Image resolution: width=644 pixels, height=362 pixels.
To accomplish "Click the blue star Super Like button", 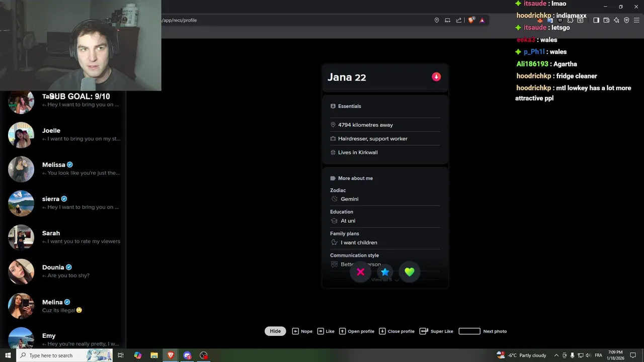I will 385,272.
